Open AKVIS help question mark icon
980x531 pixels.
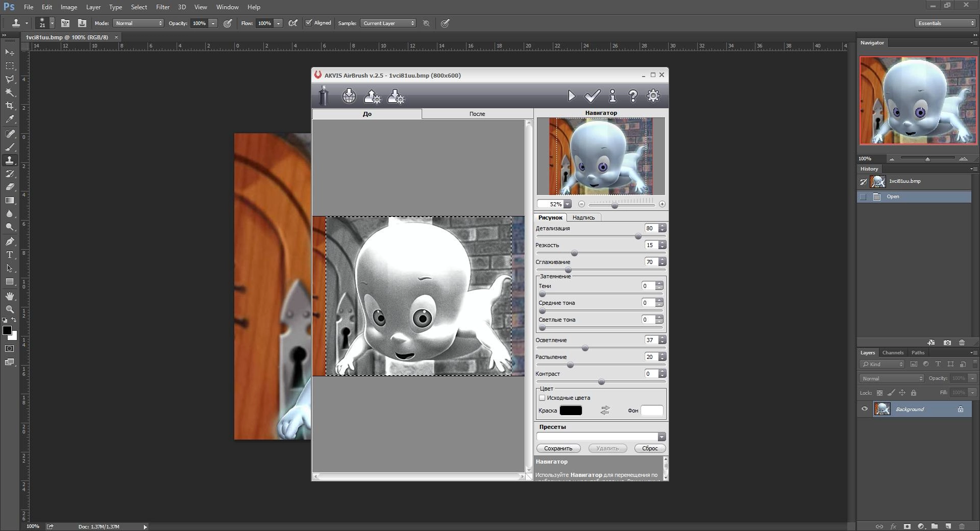[x=633, y=96]
